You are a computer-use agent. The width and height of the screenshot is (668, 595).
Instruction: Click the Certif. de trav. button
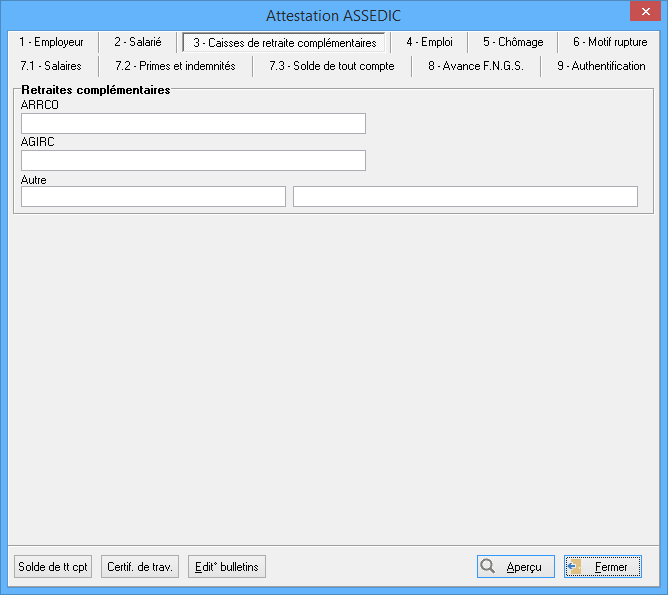coord(140,566)
